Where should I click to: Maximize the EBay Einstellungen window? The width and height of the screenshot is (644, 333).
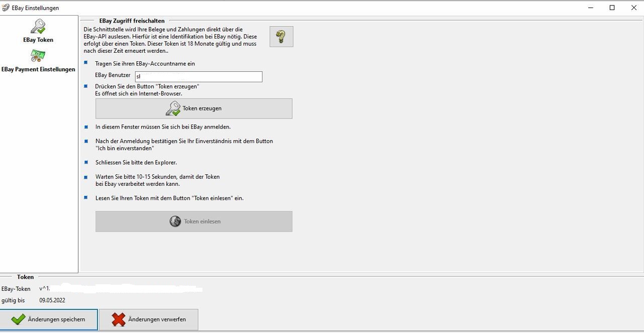[612, 8]
